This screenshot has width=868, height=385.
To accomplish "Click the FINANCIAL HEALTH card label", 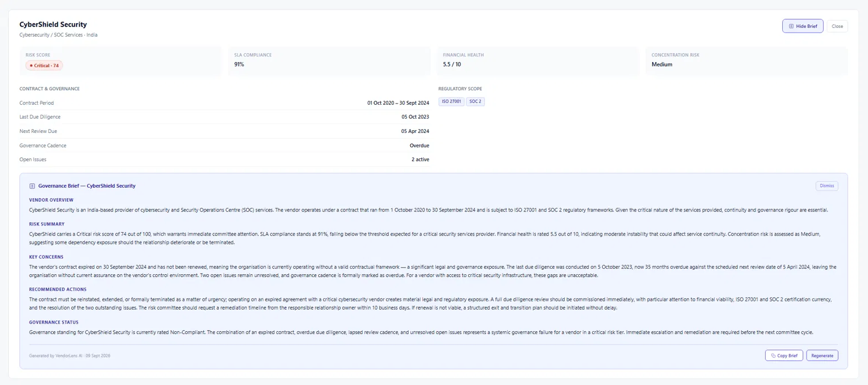I will (463, 55).
